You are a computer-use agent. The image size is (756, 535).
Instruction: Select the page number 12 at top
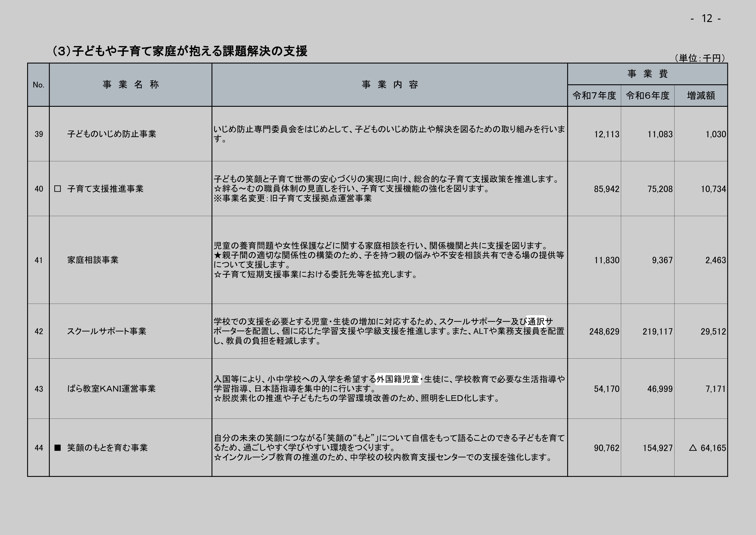tap(707, 19)
